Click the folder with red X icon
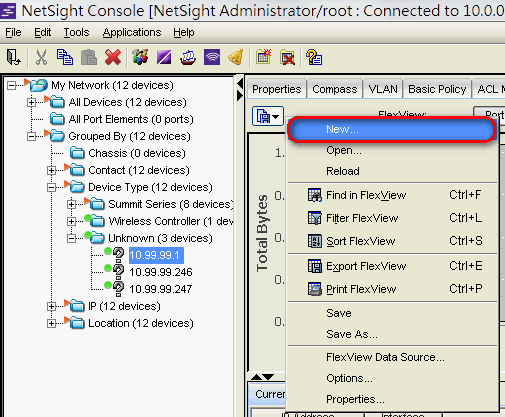 287,57
